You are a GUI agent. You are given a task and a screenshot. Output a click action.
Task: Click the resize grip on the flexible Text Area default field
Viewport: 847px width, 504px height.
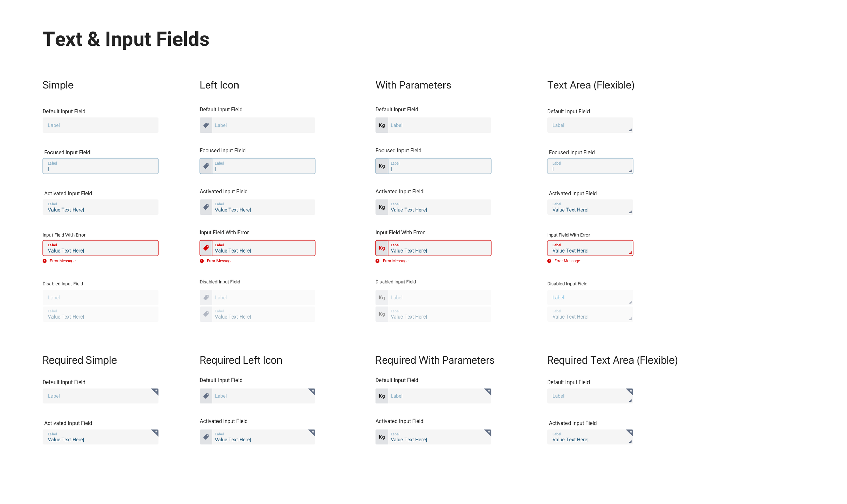click(x=630, y=130)
